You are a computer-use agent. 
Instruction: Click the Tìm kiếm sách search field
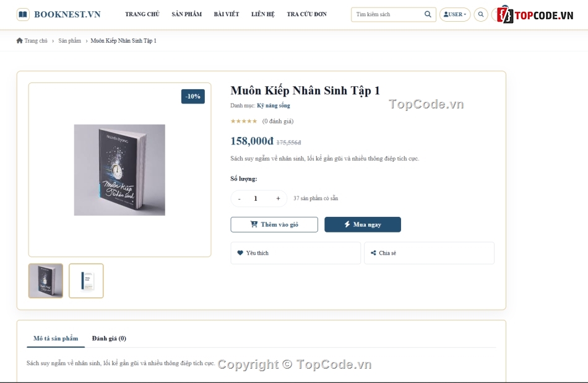(x=388, y=14)
